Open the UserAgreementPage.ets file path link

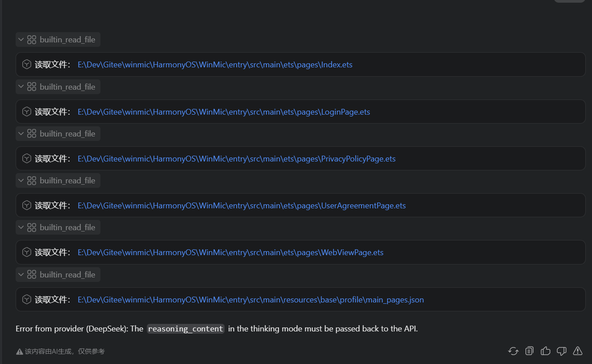click(242, 205)
